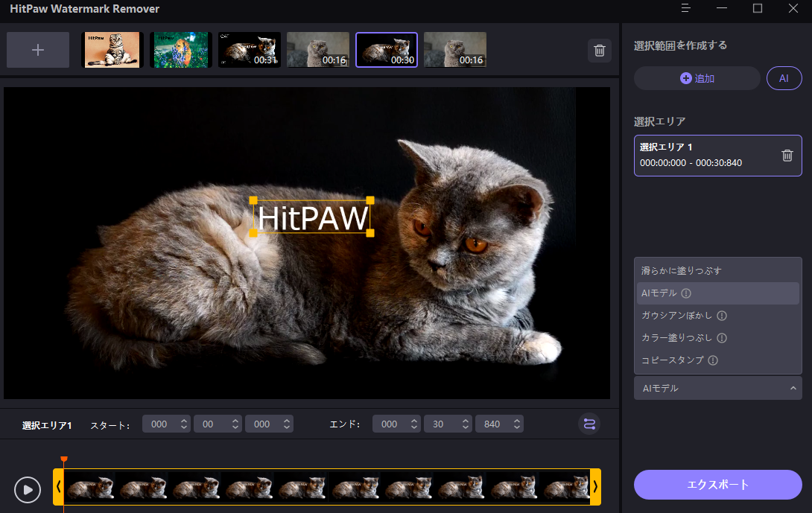Click the HitPAW watermark selection box
The height and width of the screenshot is (513, 812).
tap(311, 217)
